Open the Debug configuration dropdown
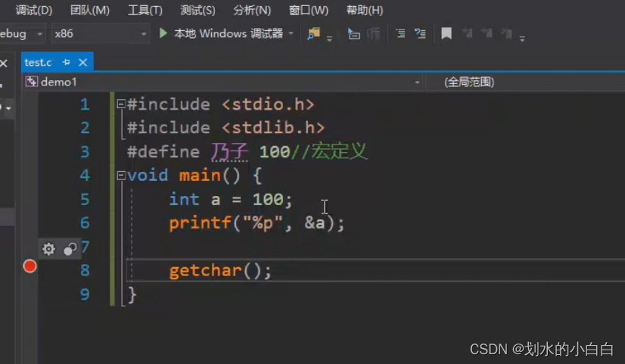 click(22, 34)
